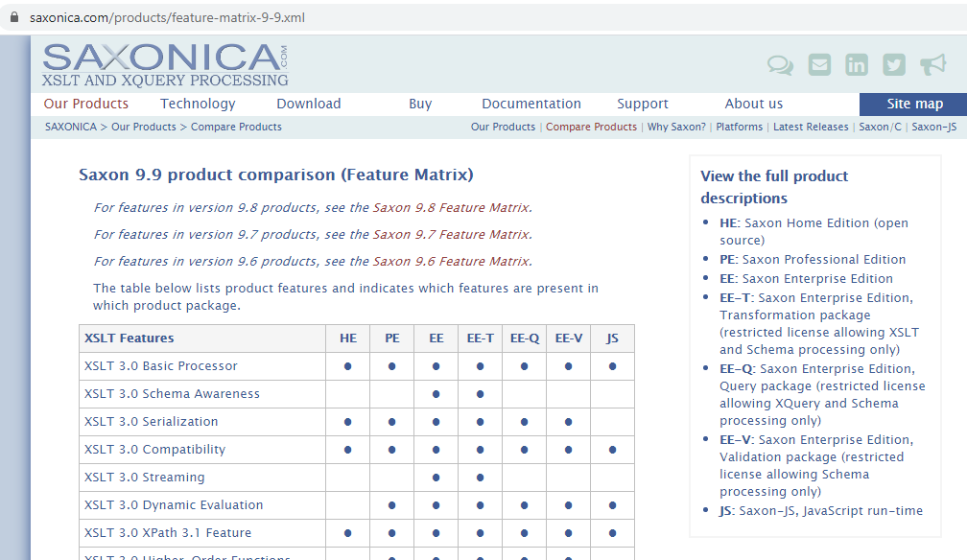Viewport: 967px width, 560px height.
Task: Open the Our Products menu
Action: point(86,104)
